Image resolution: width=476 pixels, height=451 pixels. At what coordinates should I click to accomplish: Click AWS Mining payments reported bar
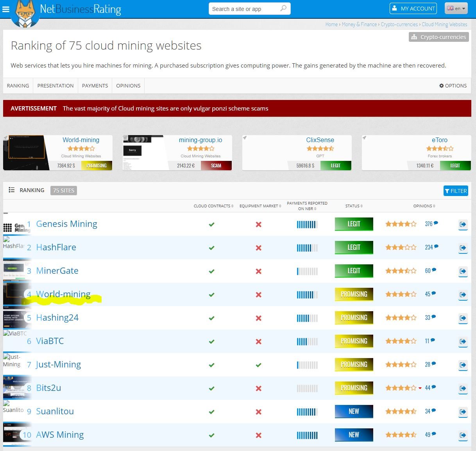tap(307, 435)
